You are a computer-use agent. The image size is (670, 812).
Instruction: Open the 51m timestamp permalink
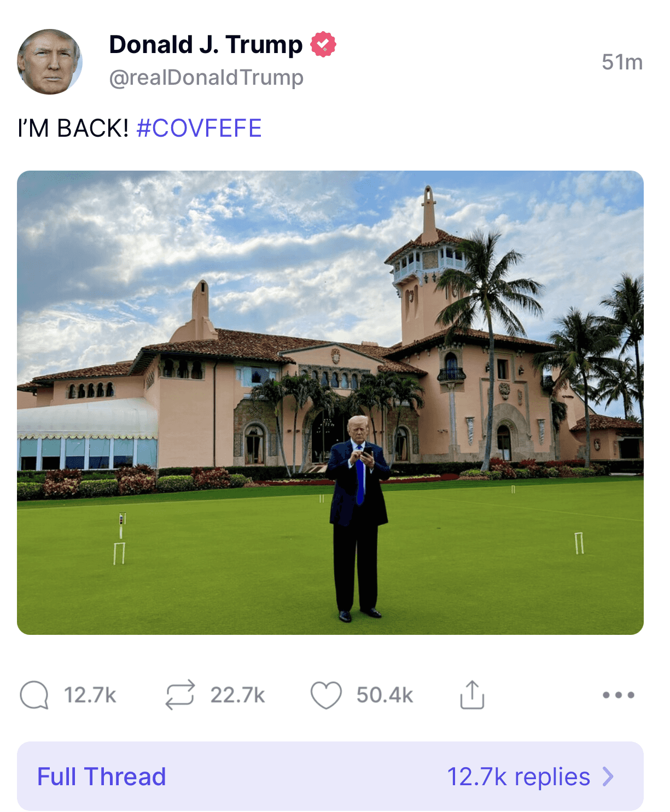tap(622, 62)
